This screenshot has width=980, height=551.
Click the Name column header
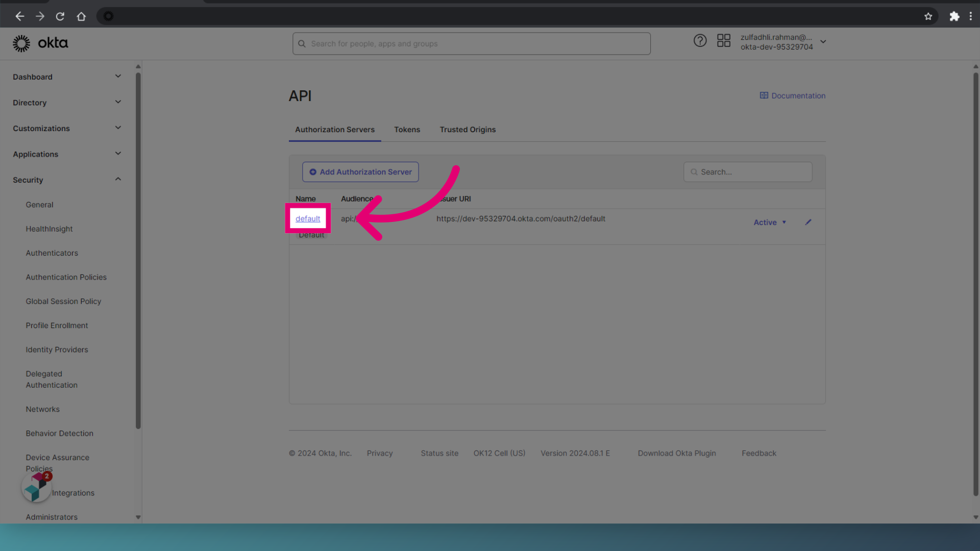(306, 199)
